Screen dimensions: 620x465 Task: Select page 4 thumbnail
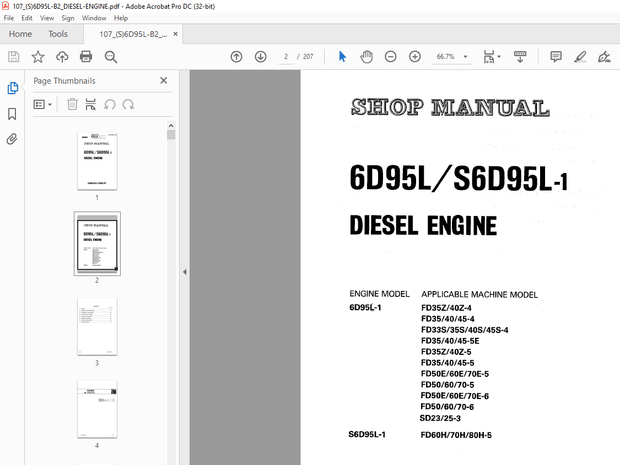[97, 409]
